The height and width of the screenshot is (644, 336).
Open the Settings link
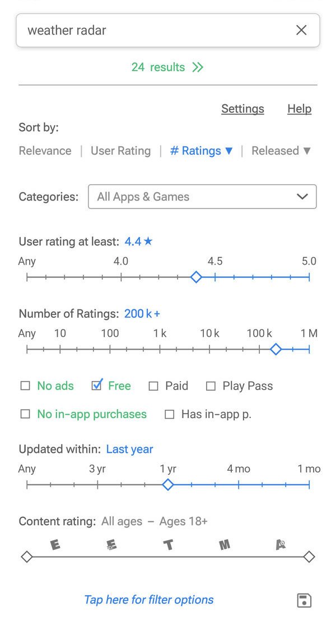[x=242, y=108]
